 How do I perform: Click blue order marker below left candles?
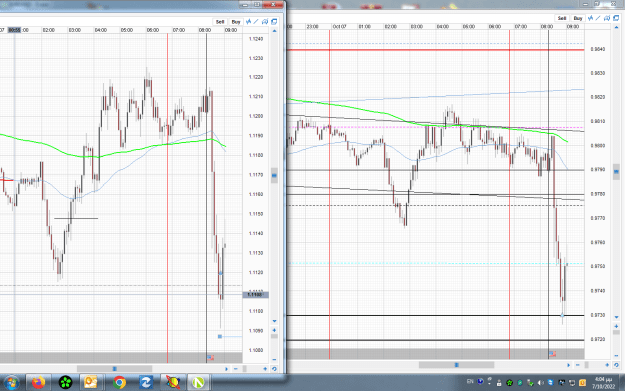pyautogui.click(x=220, y=337)
